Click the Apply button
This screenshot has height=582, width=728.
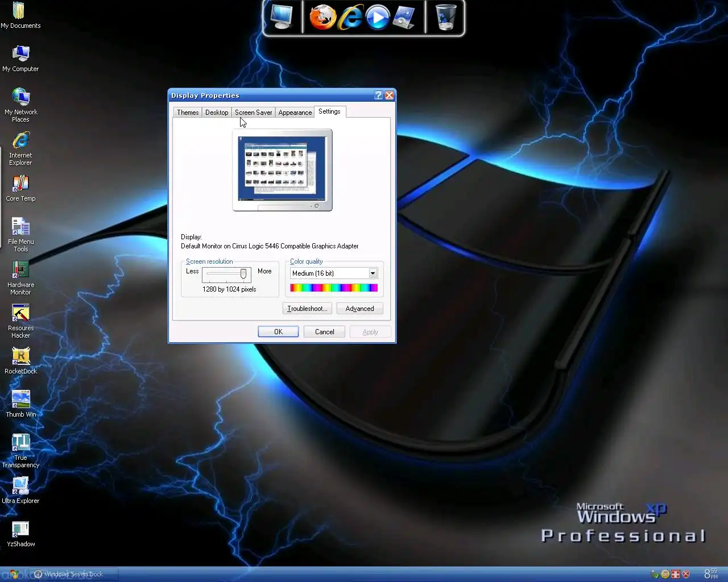pos(370,332)
